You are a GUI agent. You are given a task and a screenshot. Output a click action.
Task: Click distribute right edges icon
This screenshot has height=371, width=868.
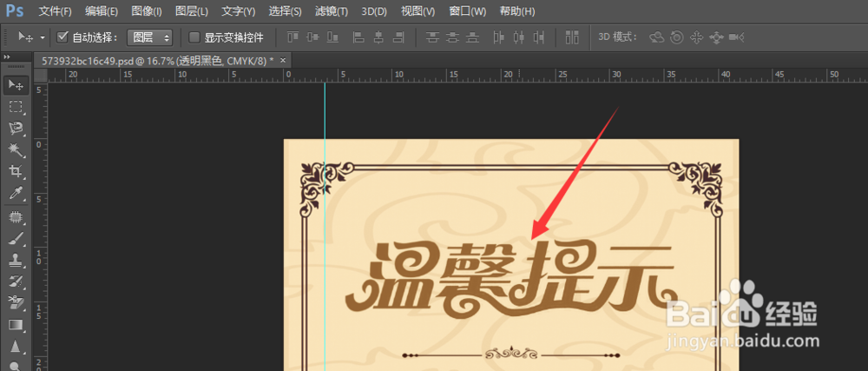[x=539, y=37]
